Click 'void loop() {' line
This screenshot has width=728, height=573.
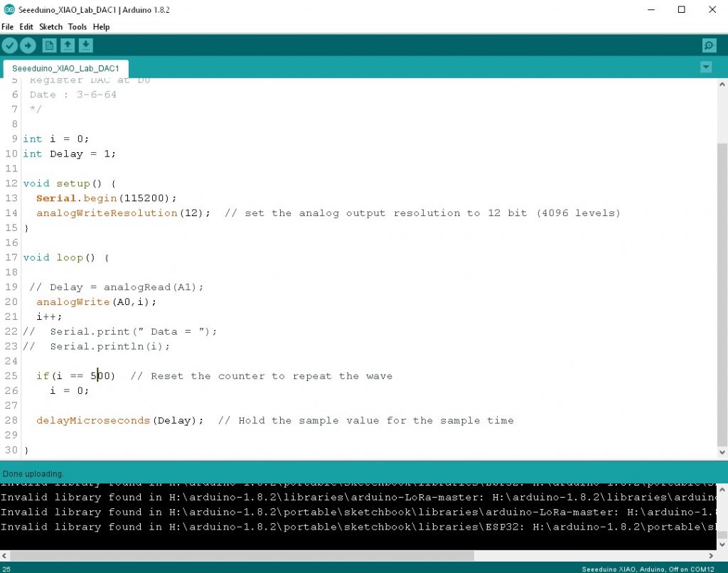click(66, 258)
